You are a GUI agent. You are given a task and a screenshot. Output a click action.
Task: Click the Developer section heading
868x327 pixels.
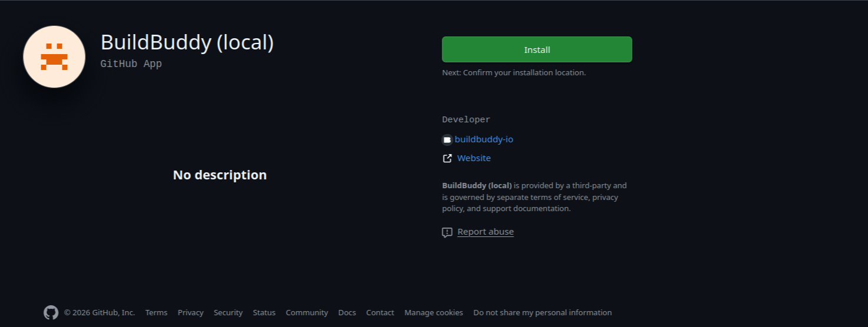point(466,119)
